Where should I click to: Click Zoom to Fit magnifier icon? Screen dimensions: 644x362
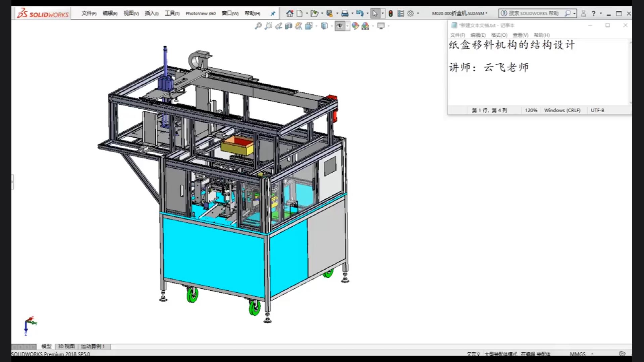(x=258, y=26)
